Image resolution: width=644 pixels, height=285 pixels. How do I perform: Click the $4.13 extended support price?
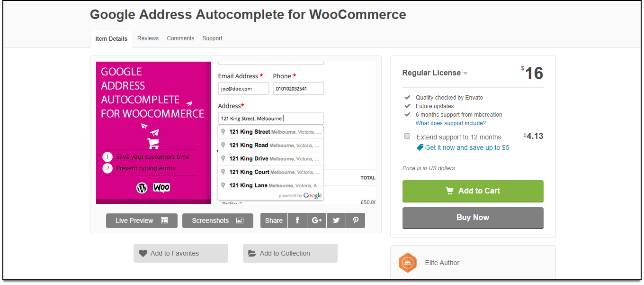pos(533,136)
